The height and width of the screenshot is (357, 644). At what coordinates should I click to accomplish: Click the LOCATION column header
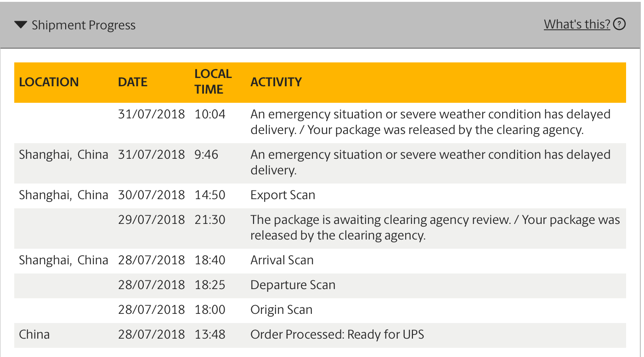[49, 82]
